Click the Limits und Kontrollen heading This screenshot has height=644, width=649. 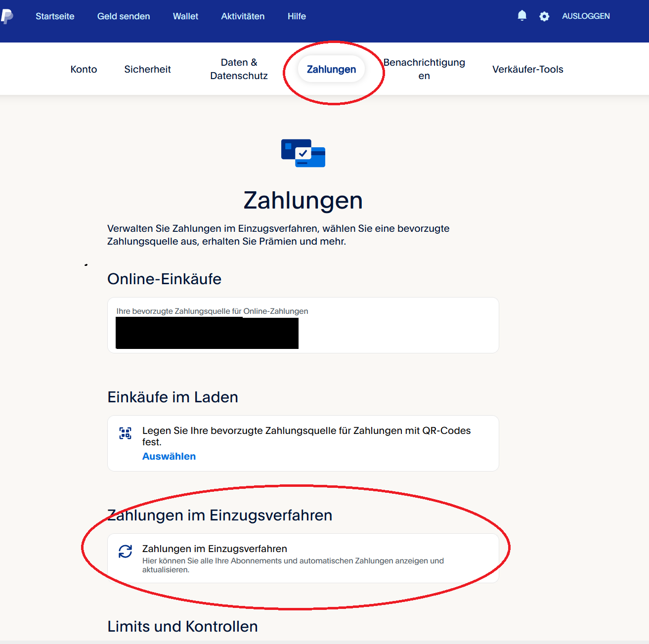182,626
